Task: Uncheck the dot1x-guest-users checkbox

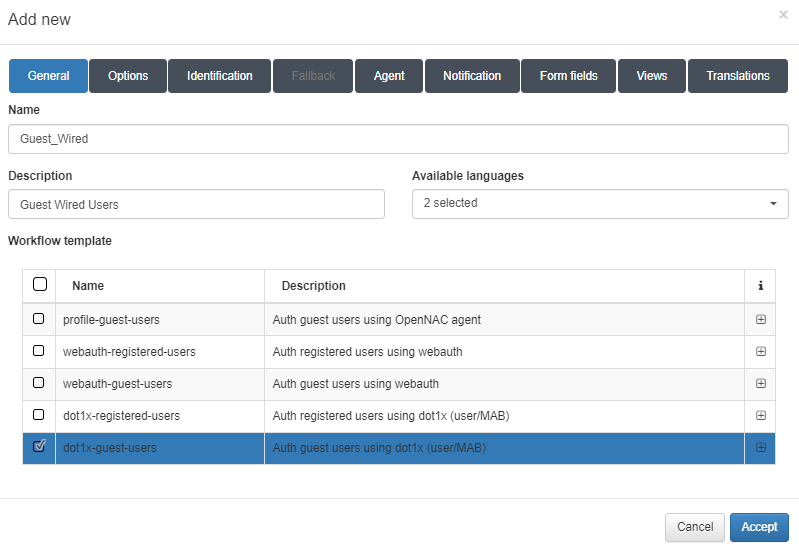Action: 39,447
